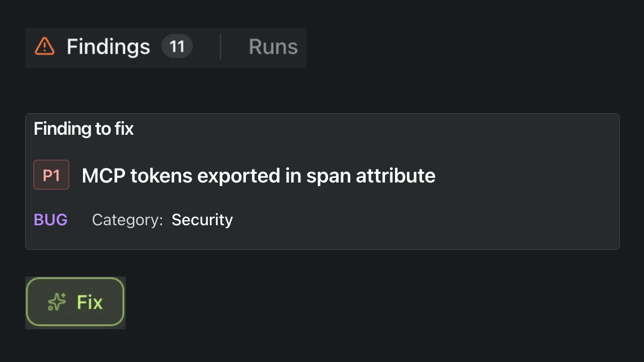The width and height of the screenshot is (644, 362).
Task: Click the sparkle icon on Fix button
Action: (57, 302)
